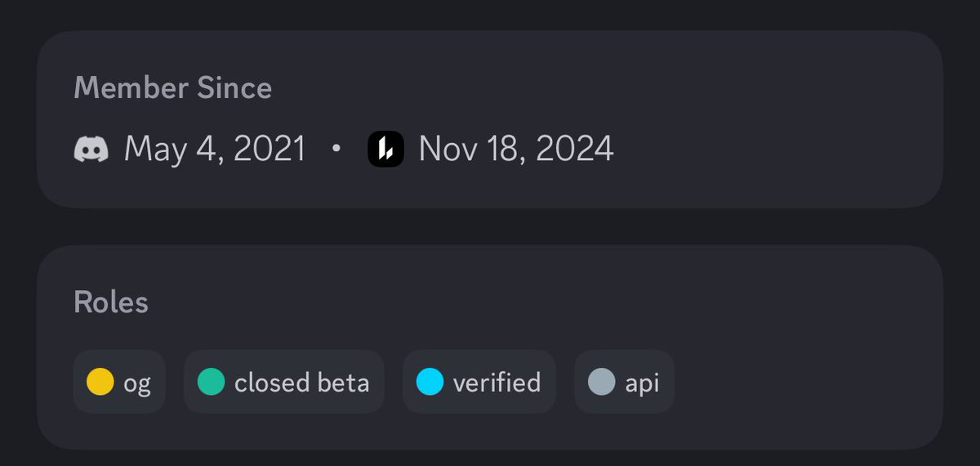Click the server join date Nov 18, 2024
The height and width of the screenshot is (466, 980).
point(516,150)
